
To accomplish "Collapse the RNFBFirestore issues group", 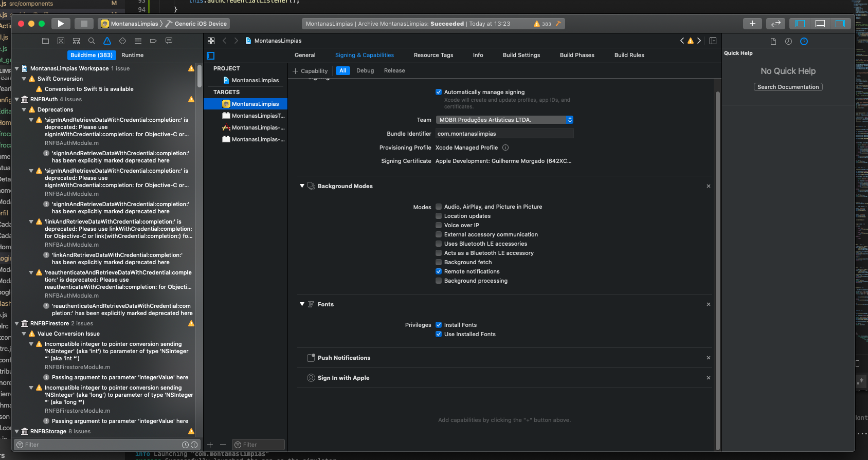I will tap(17, 323).
